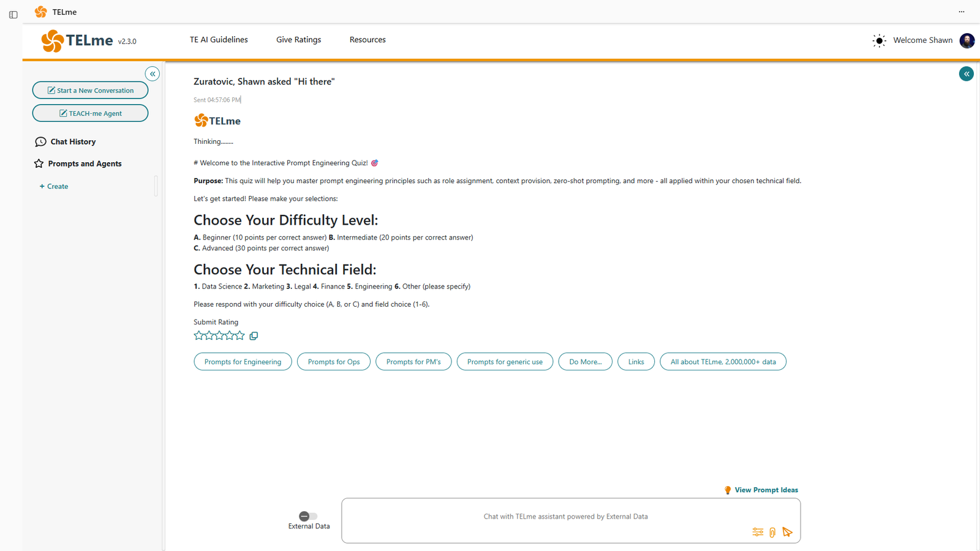The image size is (980, 551).
Task: Click the TELme logo in header
Action: 78,41
